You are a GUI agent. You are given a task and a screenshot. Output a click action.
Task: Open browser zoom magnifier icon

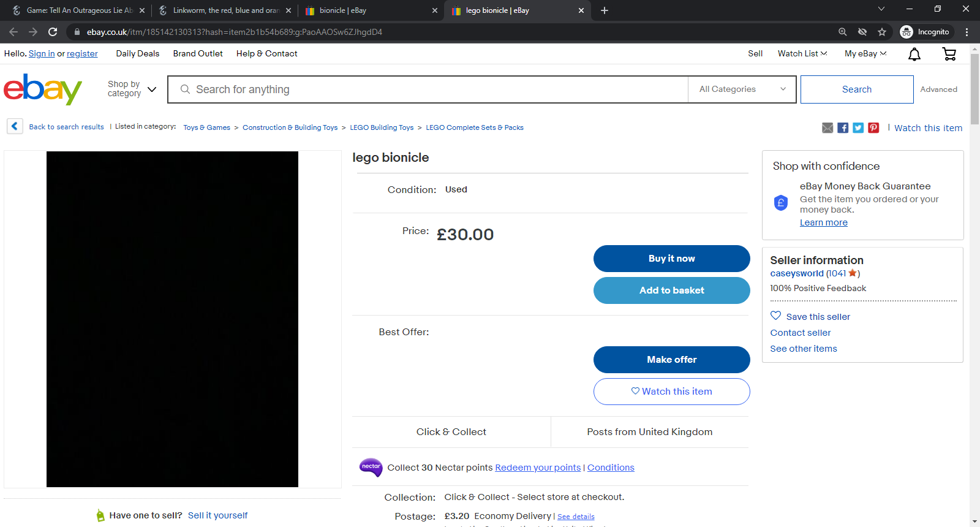coord(843,32)
